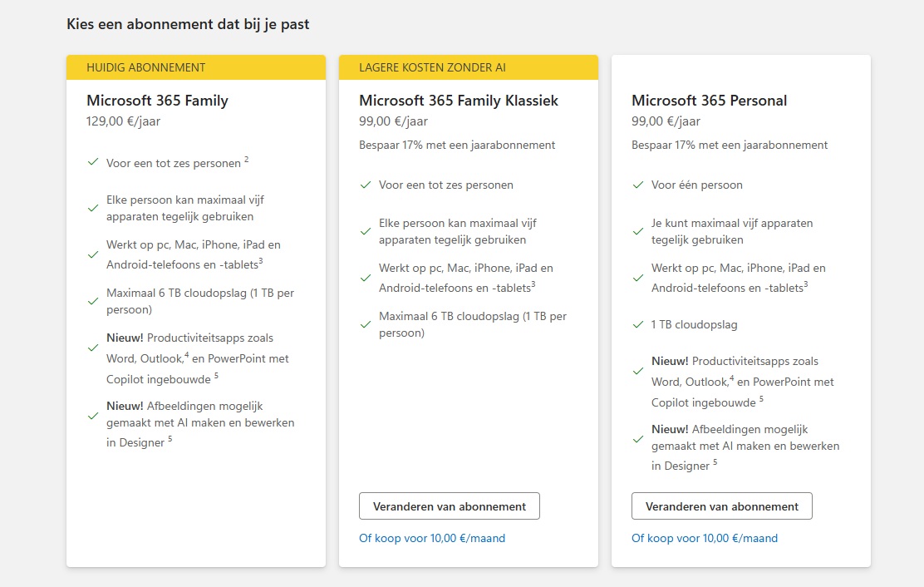This screenshot has width=924, height=587.
Task: Open monthly purchase link under Family Klassiek
Action: [x=432, y=538]
